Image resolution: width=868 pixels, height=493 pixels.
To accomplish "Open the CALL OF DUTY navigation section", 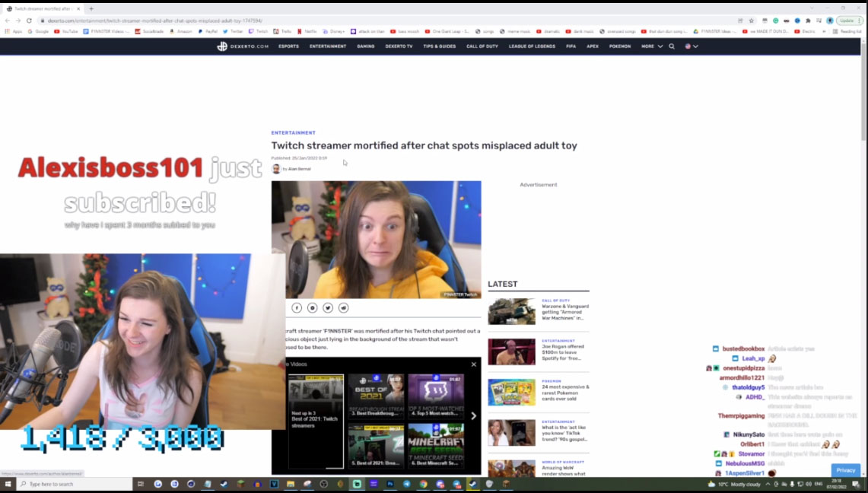I will [482, 46].
